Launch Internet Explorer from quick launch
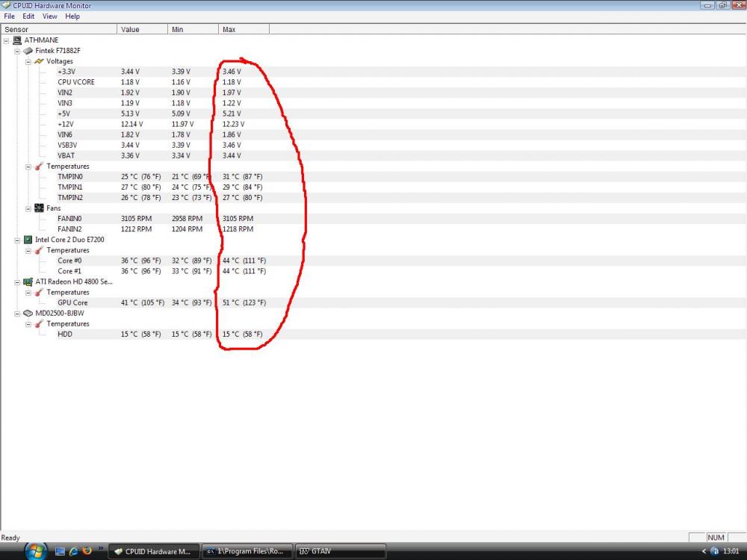 [x=74, y=551]
